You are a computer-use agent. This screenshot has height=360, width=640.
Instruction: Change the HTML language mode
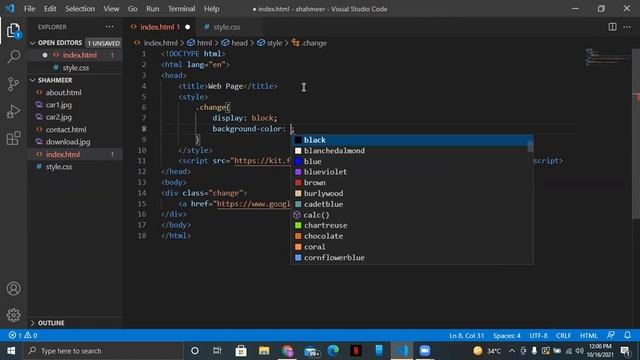(589, 336)
